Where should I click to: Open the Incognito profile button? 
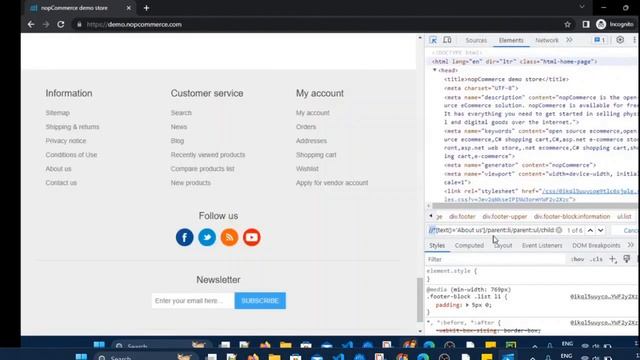(615, 24)
